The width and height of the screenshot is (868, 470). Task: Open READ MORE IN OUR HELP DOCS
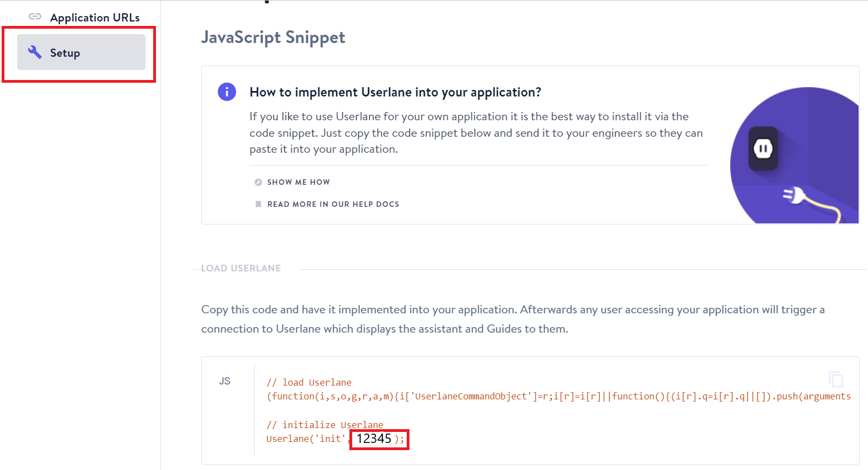click(333, 204)
